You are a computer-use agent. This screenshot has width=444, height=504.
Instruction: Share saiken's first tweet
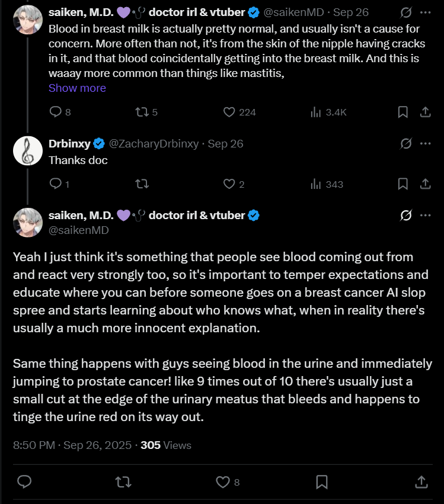[x=425, y=112]
